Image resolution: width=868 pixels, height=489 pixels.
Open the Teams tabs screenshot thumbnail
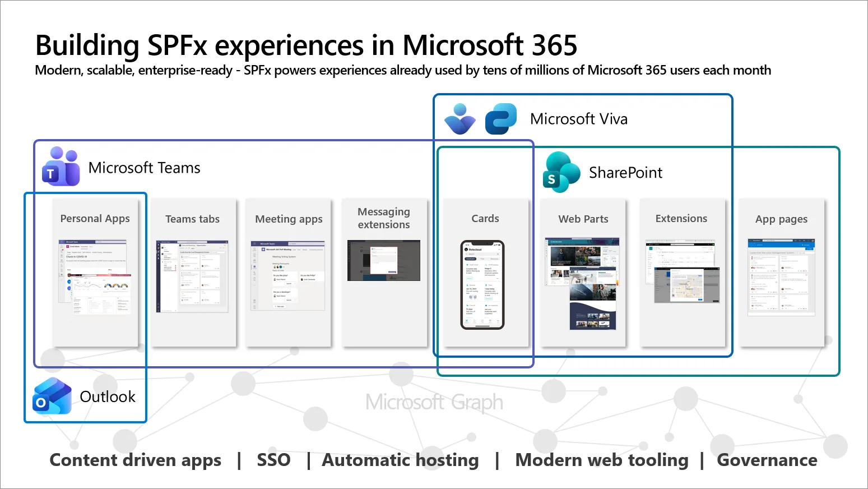point(192,276)
